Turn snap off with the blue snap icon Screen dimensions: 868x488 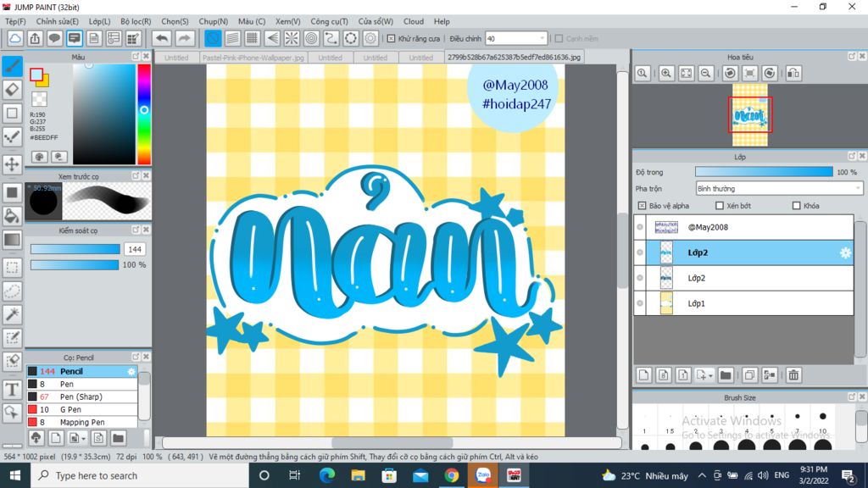(213, 38)
